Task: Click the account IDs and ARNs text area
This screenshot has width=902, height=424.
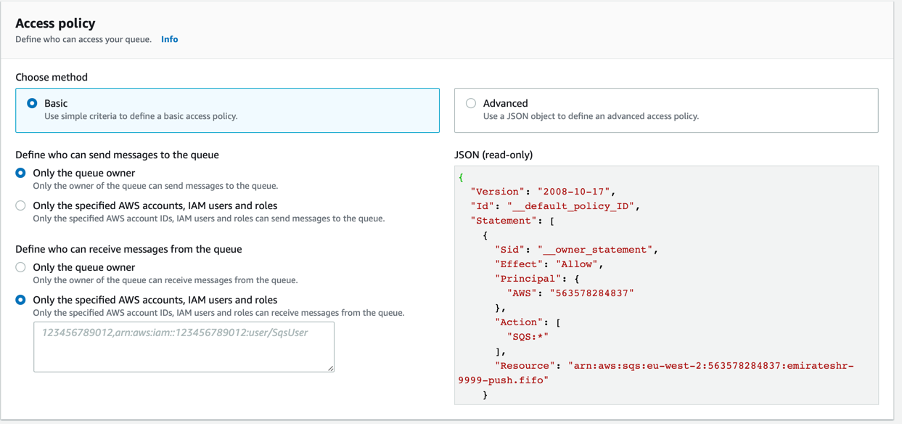Action: [183, 346]
